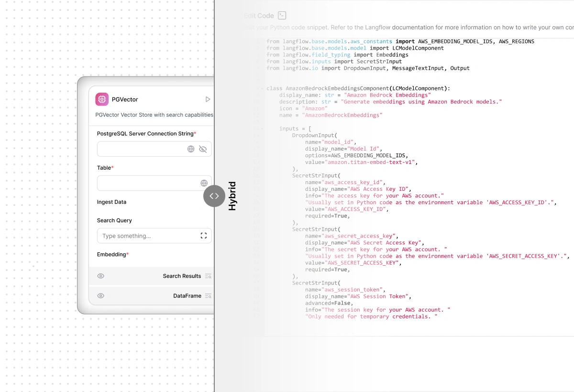Click the output type icon beside DataFrame
574x392 pixels.
[208, 295]
